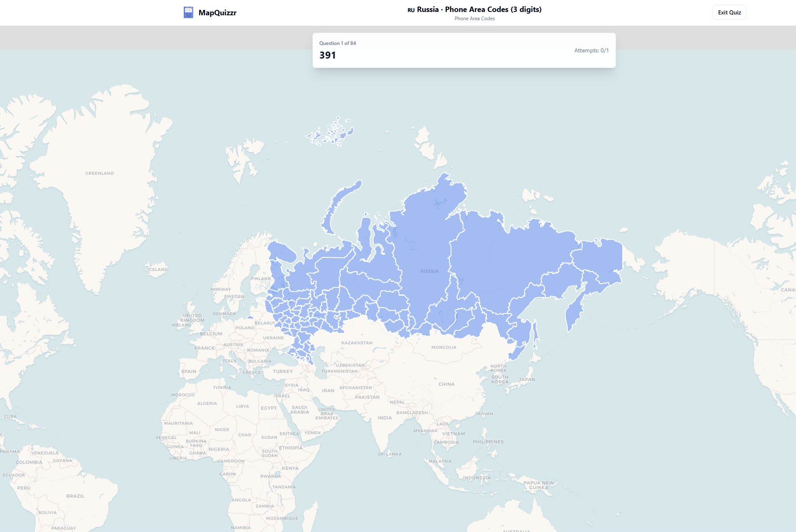Image resolution: width=796 pixels, height=532 pixels.
Task: Click the RUSSIA label on the map
Action: [429, 271]
